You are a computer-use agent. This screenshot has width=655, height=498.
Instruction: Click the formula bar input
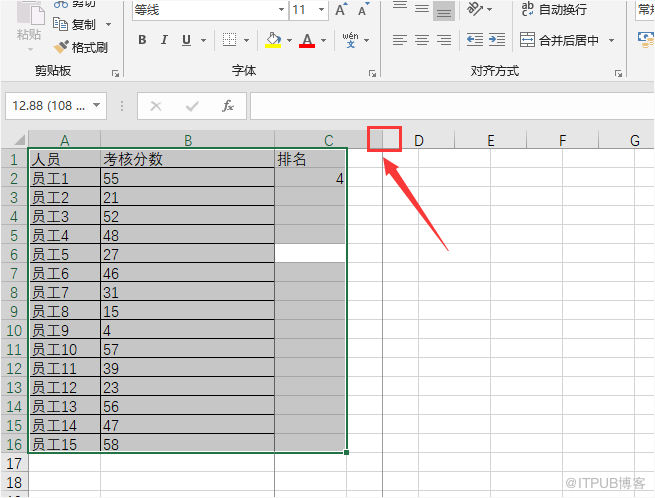pyautogui.click(x=452, y=106)
